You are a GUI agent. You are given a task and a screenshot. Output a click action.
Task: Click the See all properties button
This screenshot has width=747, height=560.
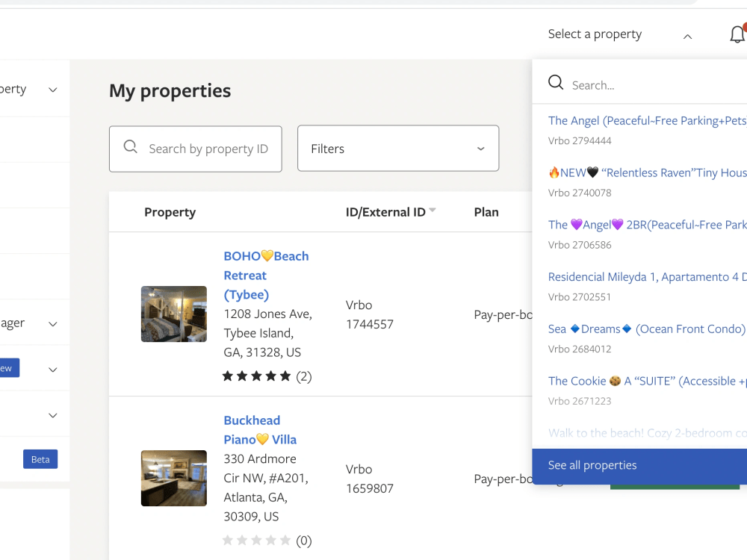click(x=639, y=466)
